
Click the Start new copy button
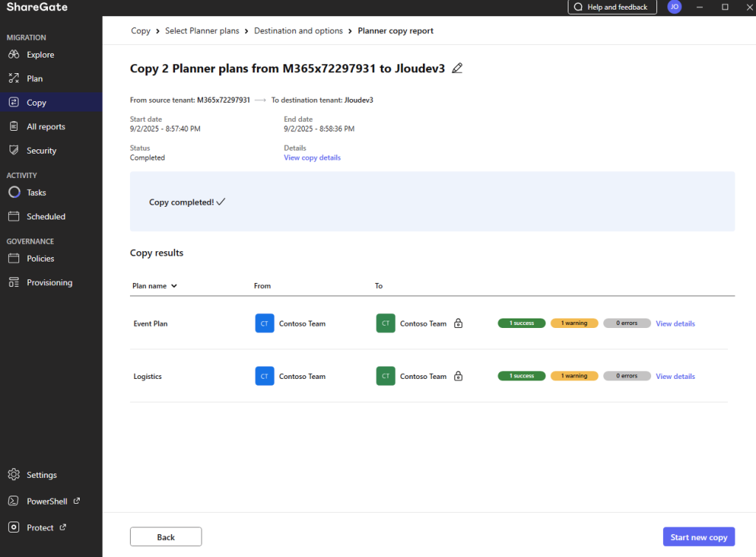point(698,537)
